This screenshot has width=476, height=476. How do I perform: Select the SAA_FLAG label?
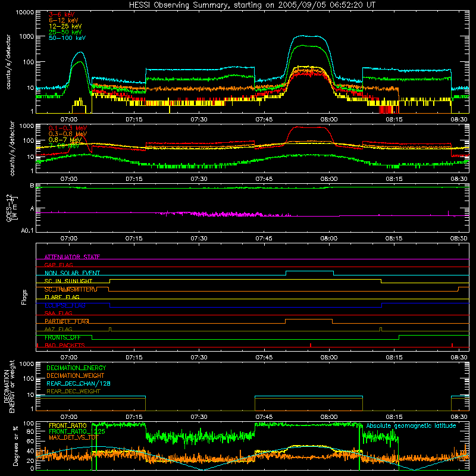58,313
